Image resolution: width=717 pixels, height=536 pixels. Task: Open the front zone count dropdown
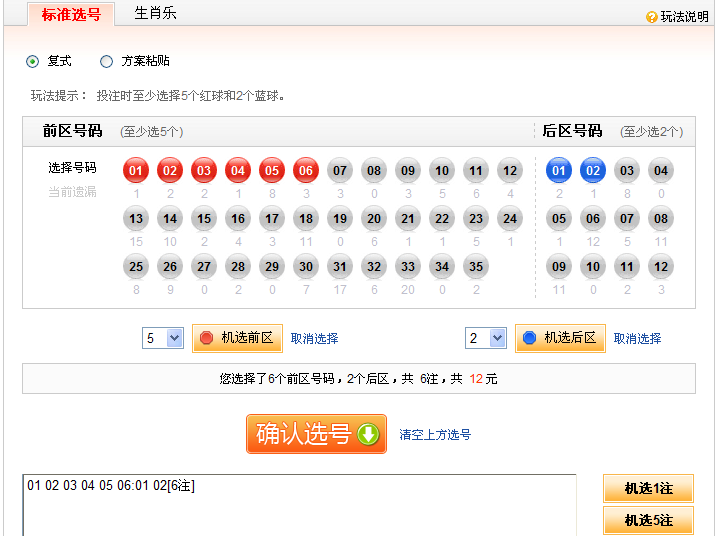163,338
